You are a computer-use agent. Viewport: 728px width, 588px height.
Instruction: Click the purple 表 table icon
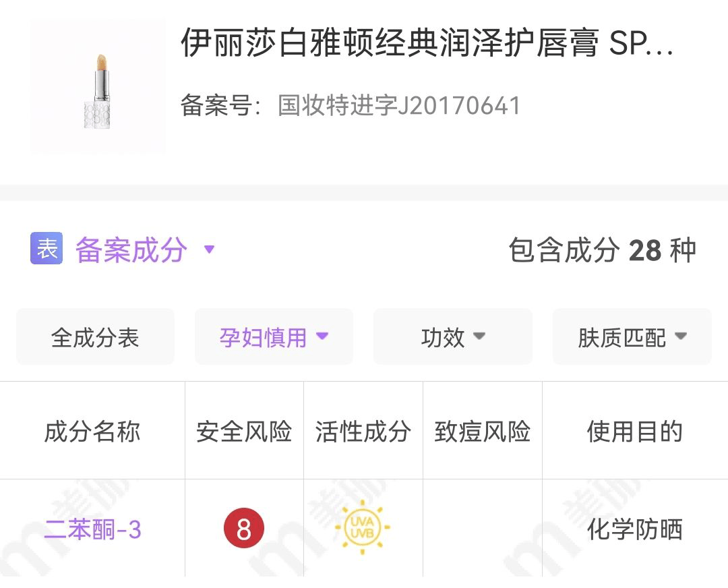point(47,248)
